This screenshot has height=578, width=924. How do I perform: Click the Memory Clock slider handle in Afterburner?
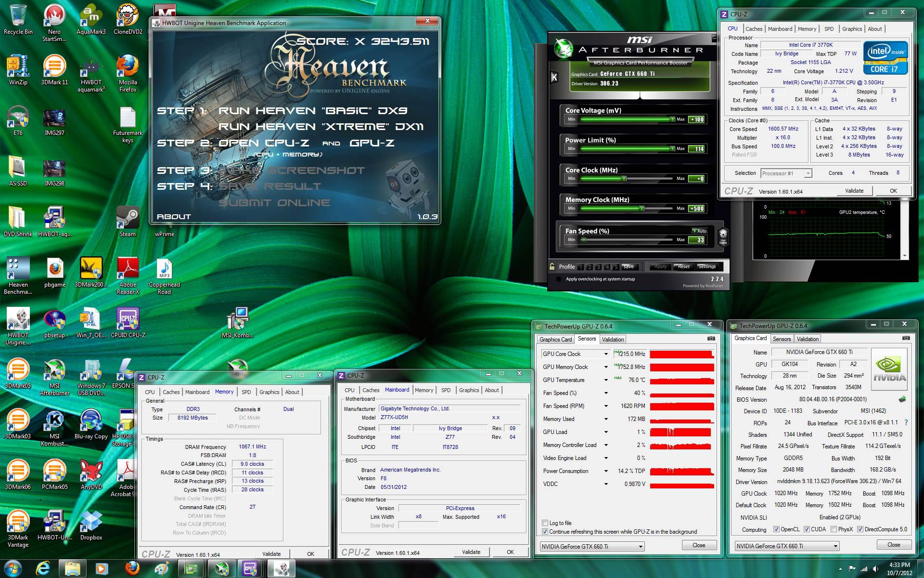pos(642,208)
